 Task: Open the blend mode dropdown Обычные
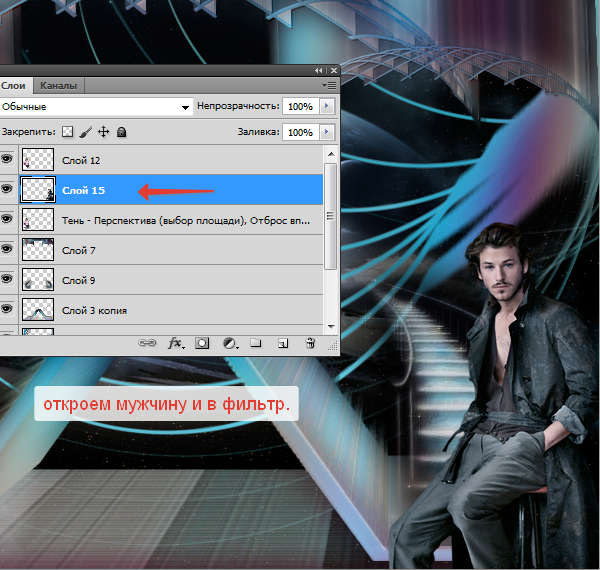(96, 107)
